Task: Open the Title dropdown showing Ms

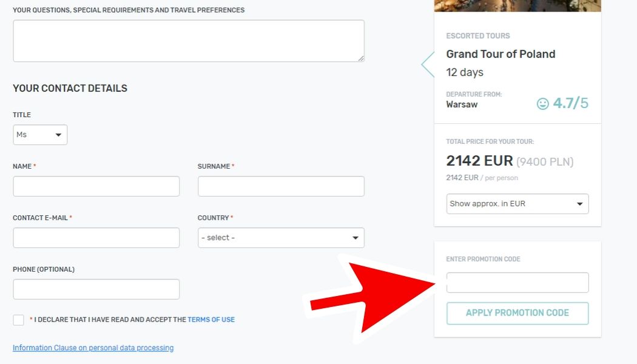Action: pos(40,135)
